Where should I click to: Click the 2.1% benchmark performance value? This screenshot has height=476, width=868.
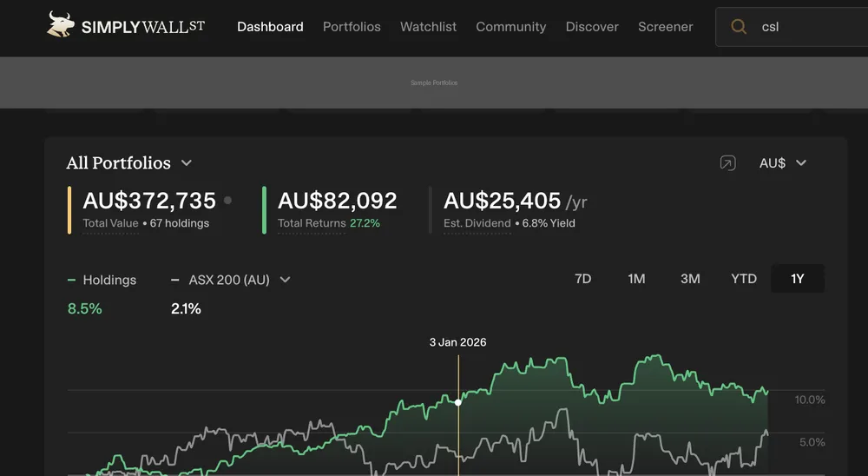(186, 308)
